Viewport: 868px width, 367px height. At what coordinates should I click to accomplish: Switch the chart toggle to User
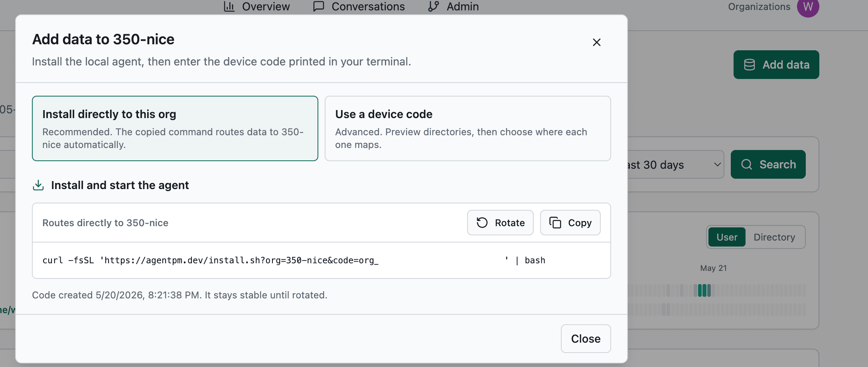pos(727,237)
